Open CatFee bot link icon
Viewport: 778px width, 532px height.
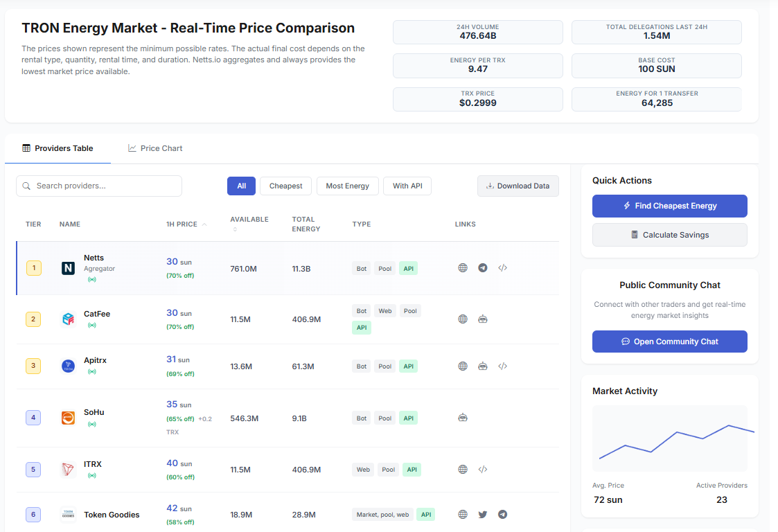[x=483, y=319]
